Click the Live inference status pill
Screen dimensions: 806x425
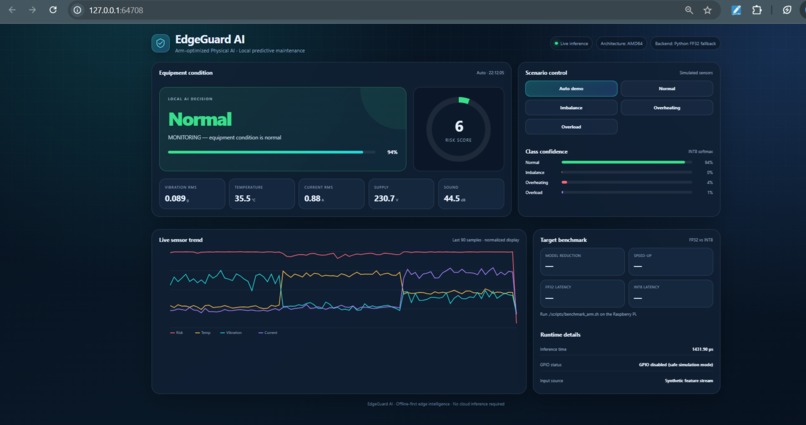(x=571, y=44)
